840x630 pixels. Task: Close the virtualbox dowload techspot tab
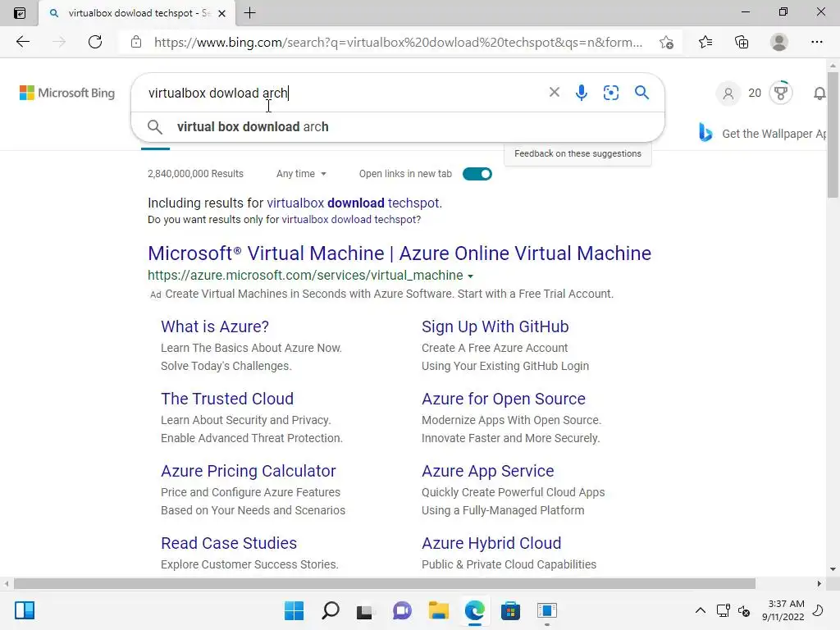click(221, 13)
